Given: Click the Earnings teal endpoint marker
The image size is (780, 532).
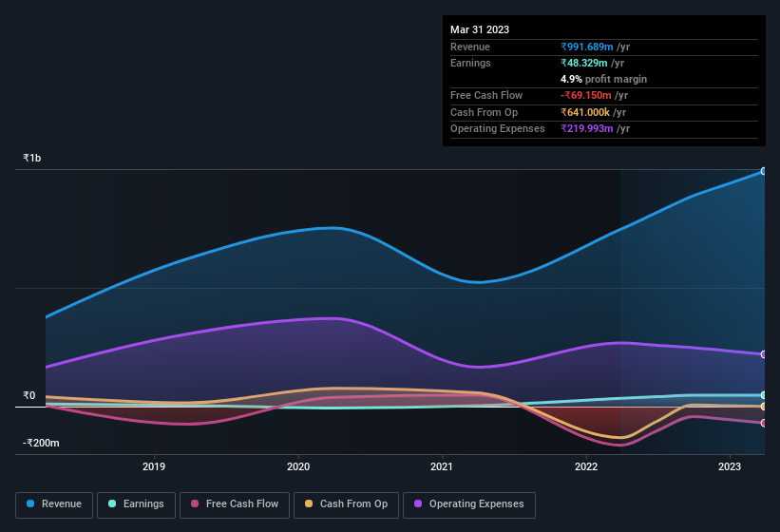Looking at the screenshot, I should point(763,395).
